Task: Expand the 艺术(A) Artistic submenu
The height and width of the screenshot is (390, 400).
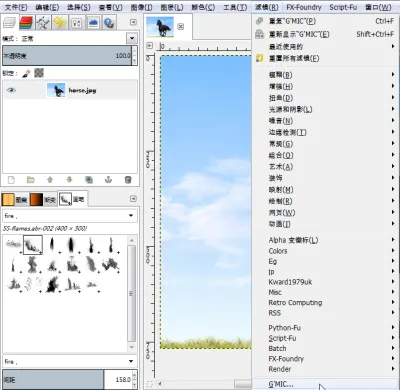Action: coord(325,167)
